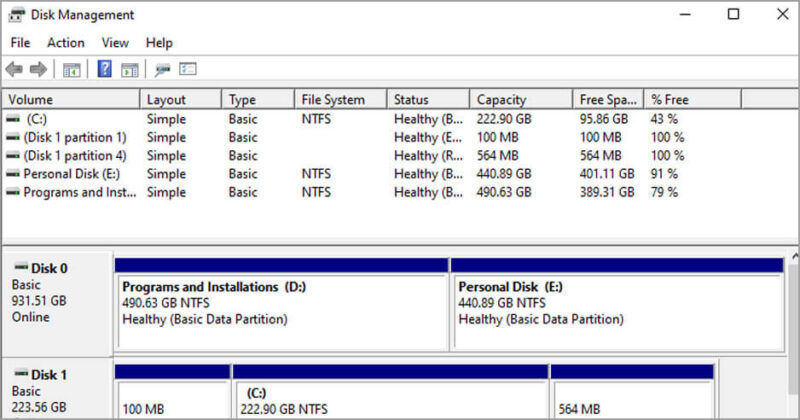Click drive icon beside Programs and Inst... row
Viewport: 800px width, 420px height.
(x=13, y=192)
